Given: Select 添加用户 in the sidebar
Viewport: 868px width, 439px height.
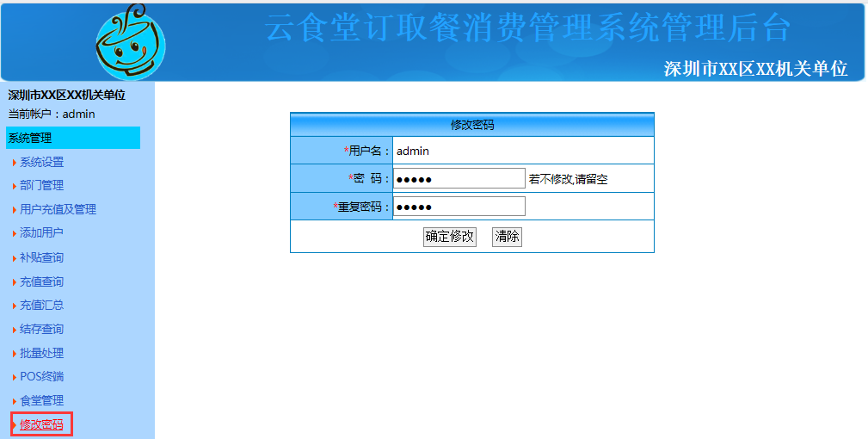Looking at the screenshot, I should pos(41,232).
